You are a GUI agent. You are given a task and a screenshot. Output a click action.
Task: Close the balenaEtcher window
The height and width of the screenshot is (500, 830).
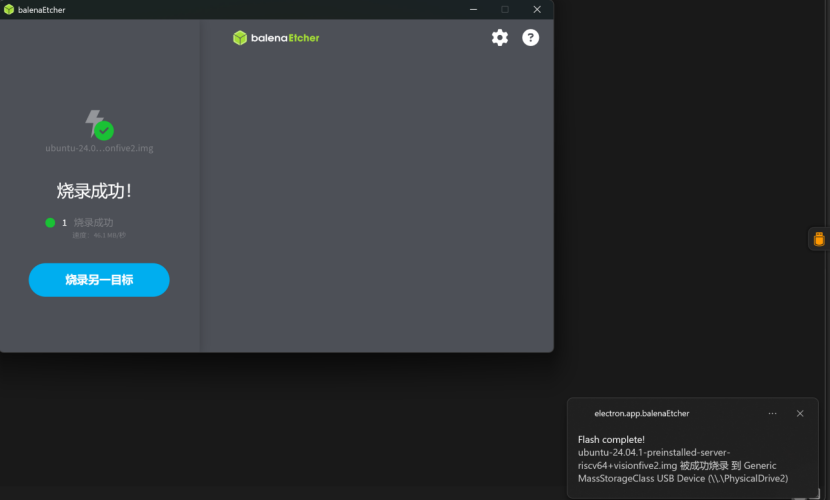point(537,9)
